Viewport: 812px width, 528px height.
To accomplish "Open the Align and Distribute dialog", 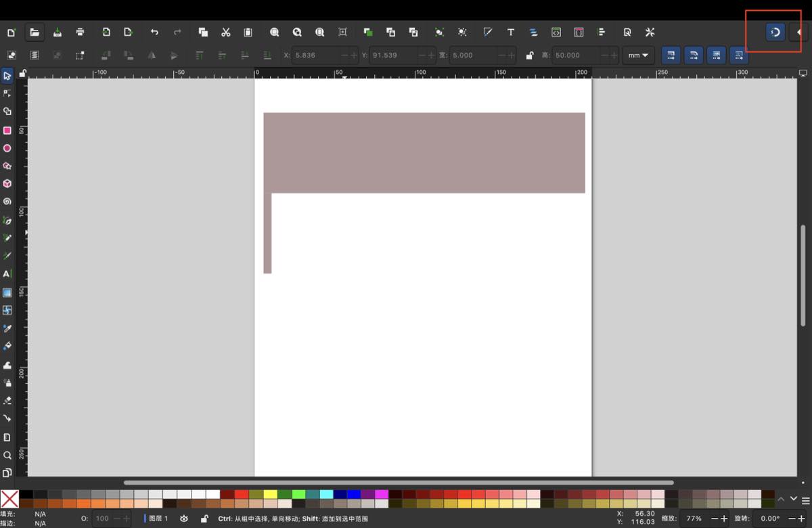I will click(602, 32).
